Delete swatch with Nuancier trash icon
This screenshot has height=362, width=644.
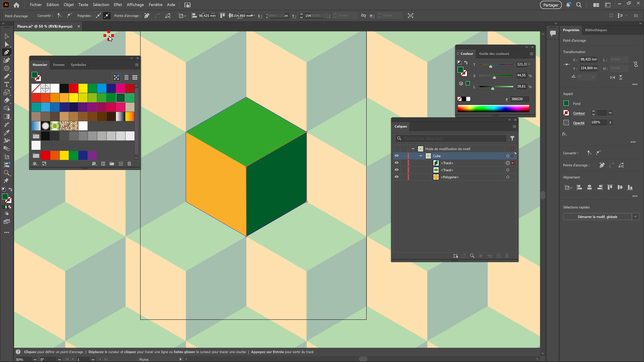(x=129, y=164)
